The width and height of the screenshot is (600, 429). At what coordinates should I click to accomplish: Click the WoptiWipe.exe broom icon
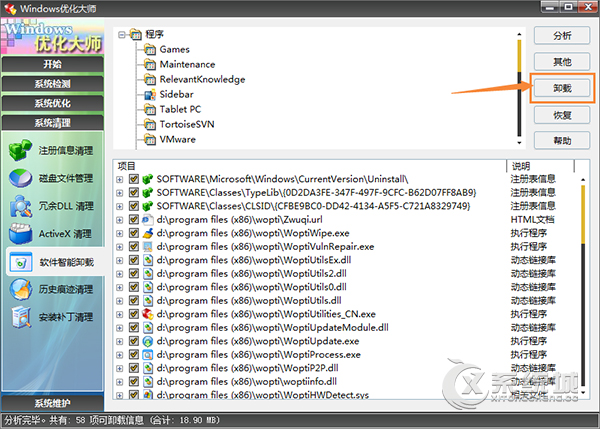coord(147,233)
